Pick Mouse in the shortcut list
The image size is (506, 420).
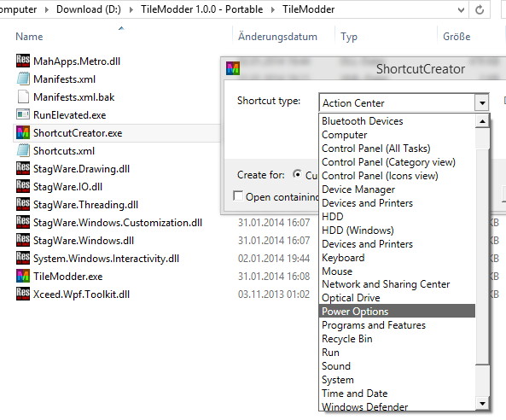pos(397,271)
